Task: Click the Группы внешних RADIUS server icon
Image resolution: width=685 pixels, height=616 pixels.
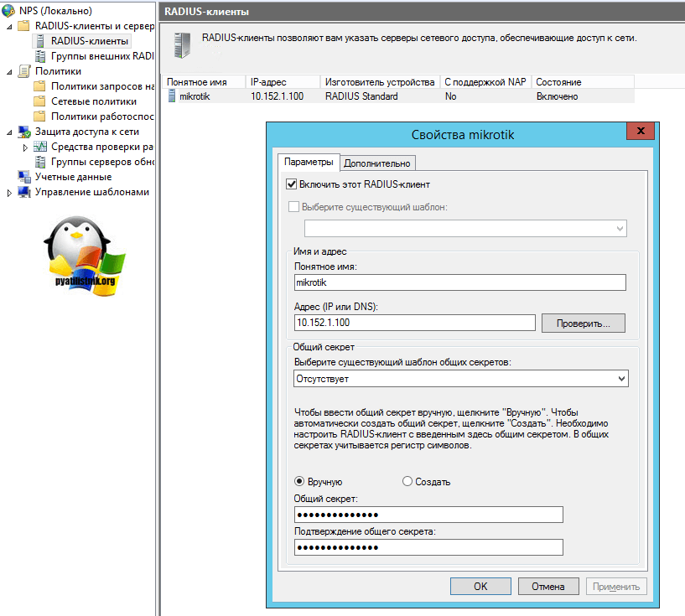Action: 39,56
